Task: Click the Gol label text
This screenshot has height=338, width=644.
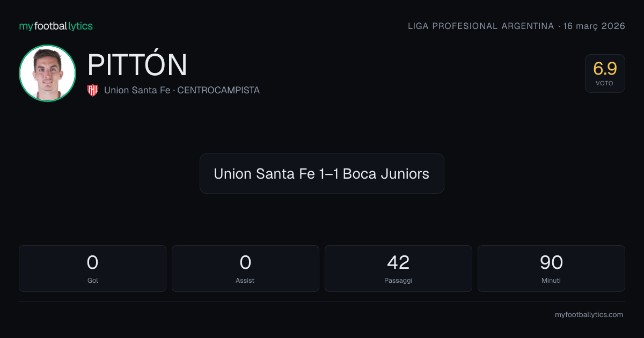Action: point(92,281)
